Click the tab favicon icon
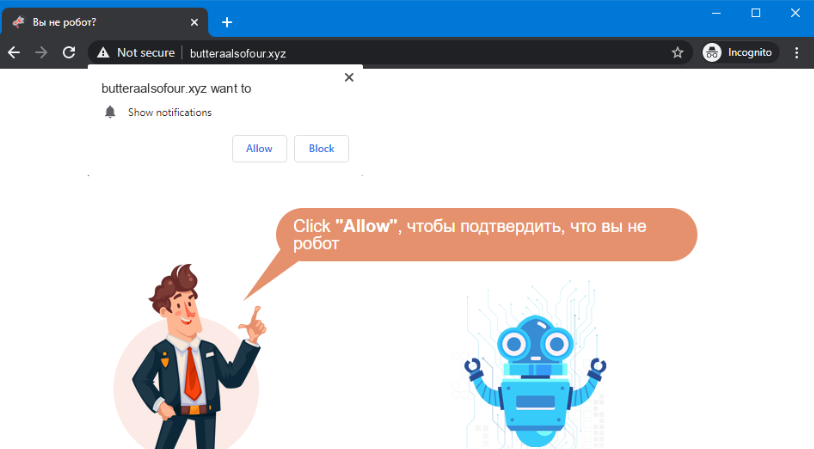 click(x=19, y=22)
